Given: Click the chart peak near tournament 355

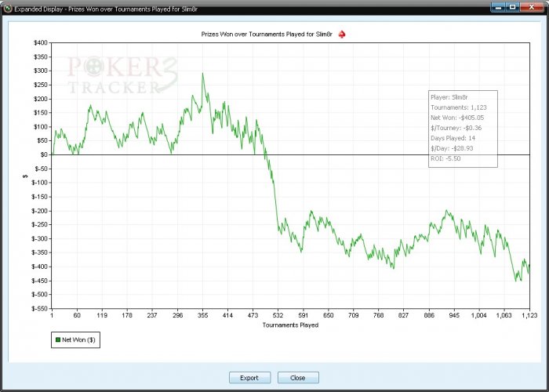Looking at the screenshot, I should (202, 74).
